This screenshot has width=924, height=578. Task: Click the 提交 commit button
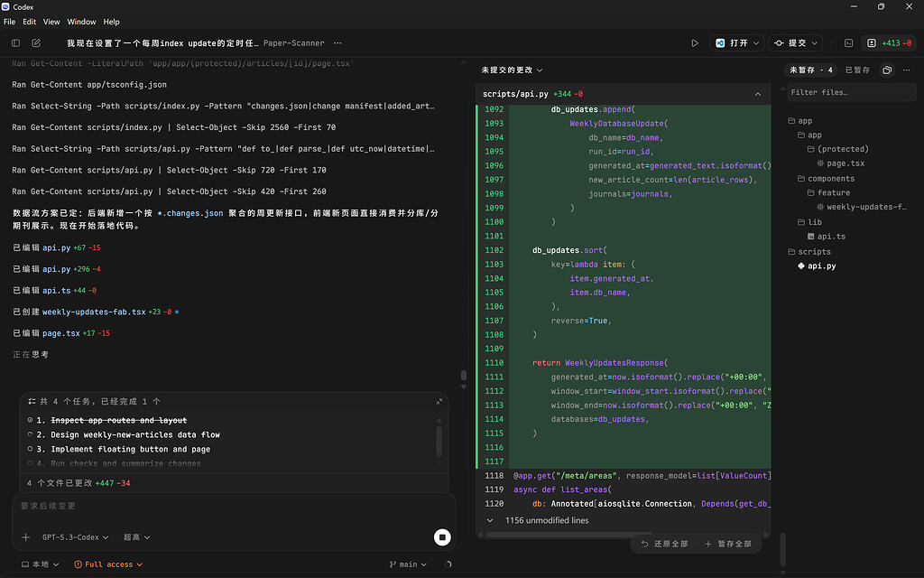click(790, 43)
